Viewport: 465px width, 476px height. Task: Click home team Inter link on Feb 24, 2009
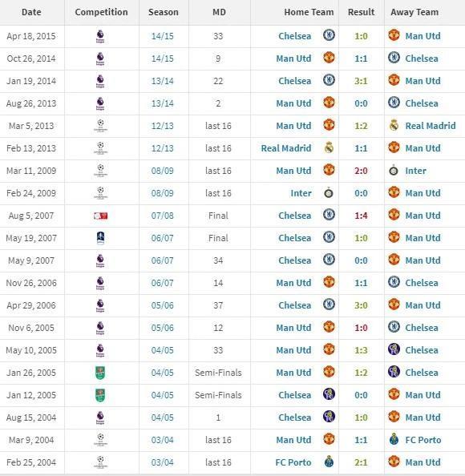pos(301,193)
